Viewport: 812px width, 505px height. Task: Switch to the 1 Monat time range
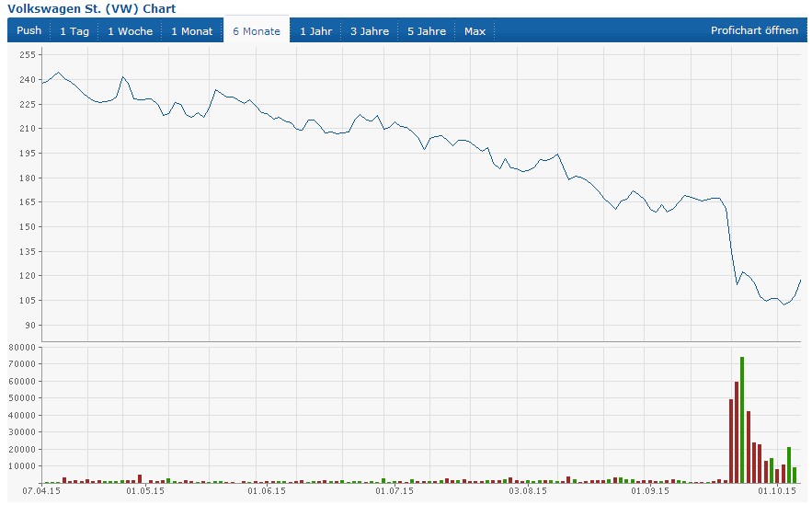click(x=192, y=31)
